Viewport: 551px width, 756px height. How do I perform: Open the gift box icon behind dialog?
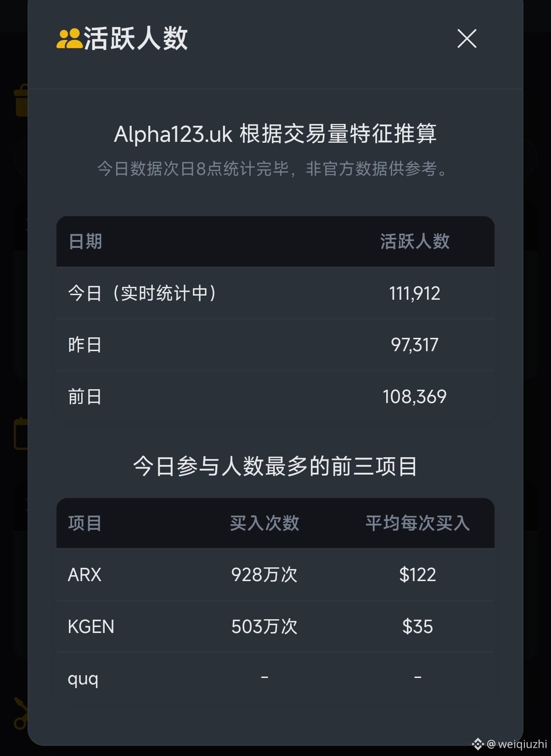click(x=21, y=101)
